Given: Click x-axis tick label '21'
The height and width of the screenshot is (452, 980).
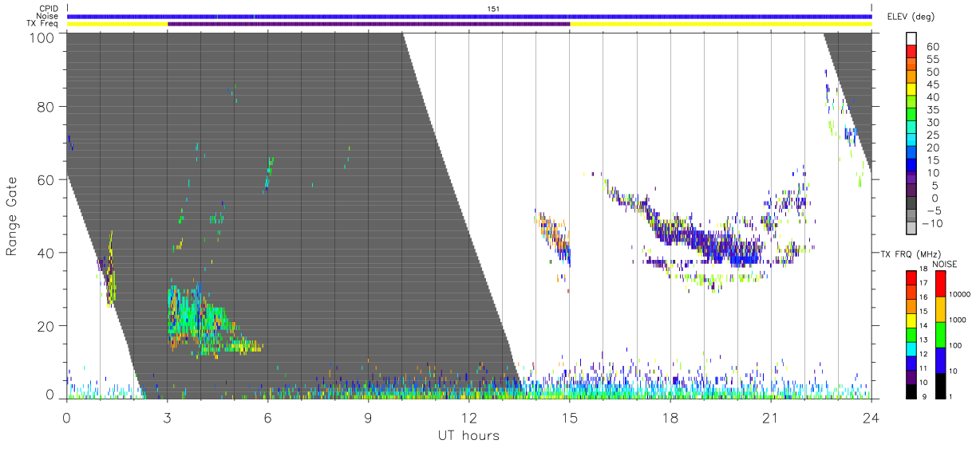Looking at the screenshot, I should tap(770, 417).
